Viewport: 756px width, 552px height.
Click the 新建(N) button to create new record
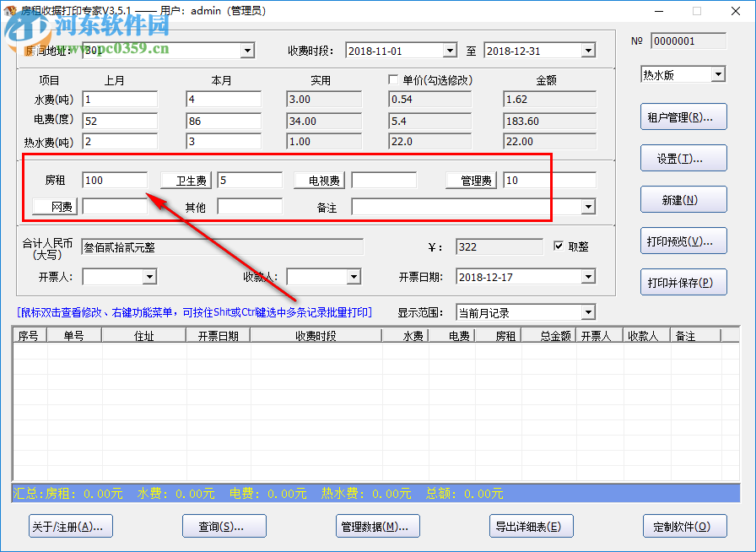683,199
